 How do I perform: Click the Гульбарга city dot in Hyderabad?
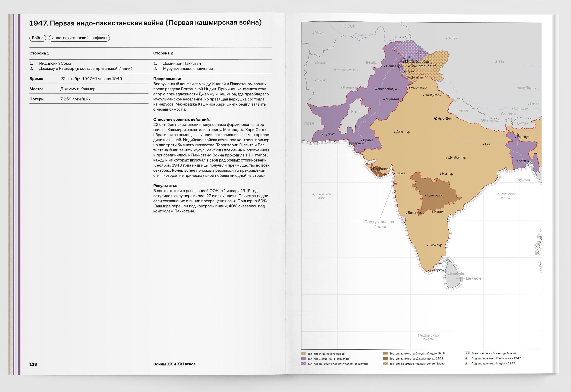[425, 196]
